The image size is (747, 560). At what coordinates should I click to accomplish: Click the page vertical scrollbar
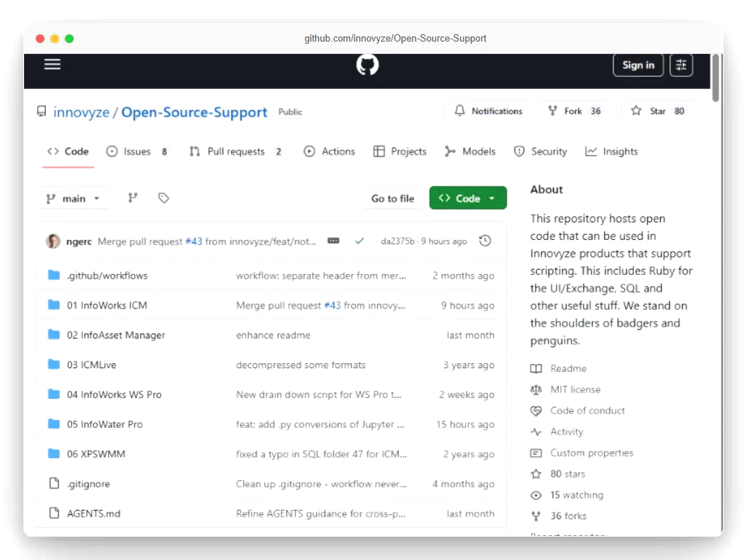716,80
